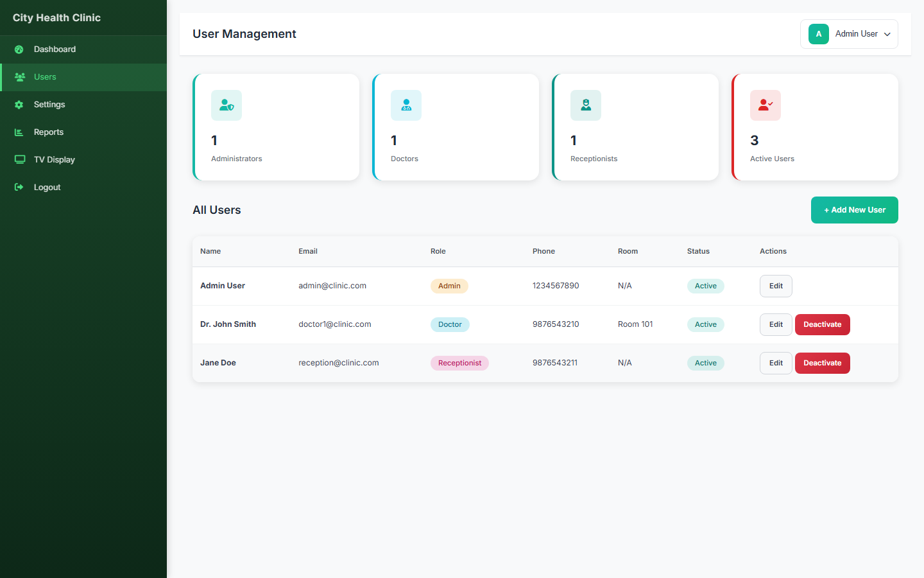Click the Doctors card doctor icon
The image size is (924, 578).
pyautogui.click(x=406, y=105)
